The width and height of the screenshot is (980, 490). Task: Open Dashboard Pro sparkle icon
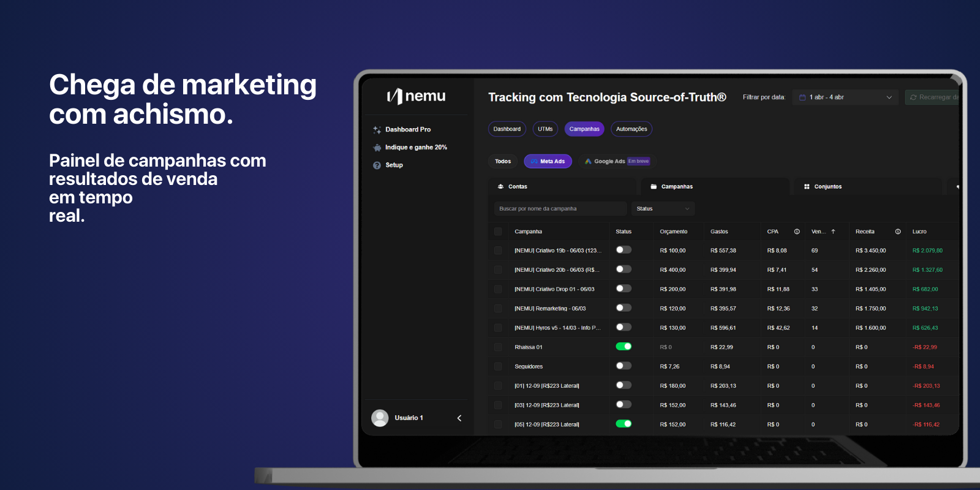click(x=377, y=130)
